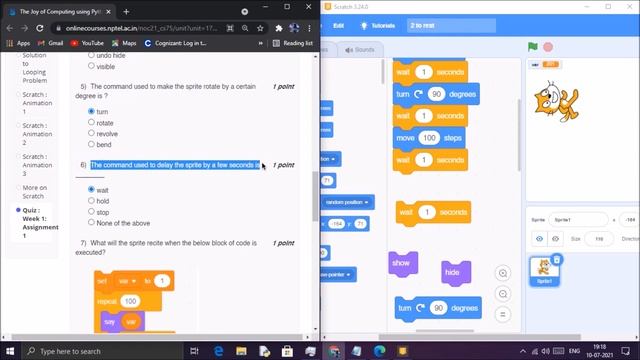This screenshot has height=360, width=640.
Task: Open the 'var' dropdown in quiz code image
Action: 127,281
